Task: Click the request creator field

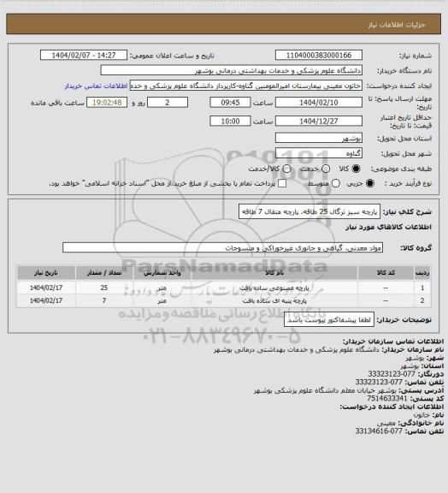Action: point(246,86)
